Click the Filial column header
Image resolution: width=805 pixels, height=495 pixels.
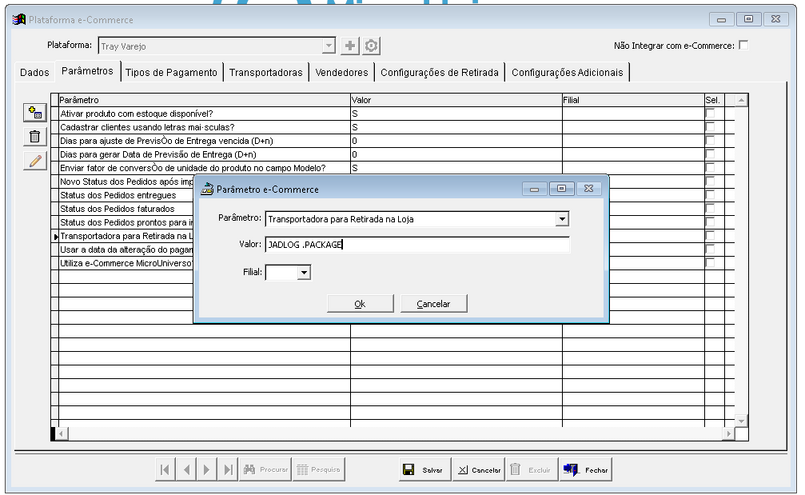(x=634, y=100)
